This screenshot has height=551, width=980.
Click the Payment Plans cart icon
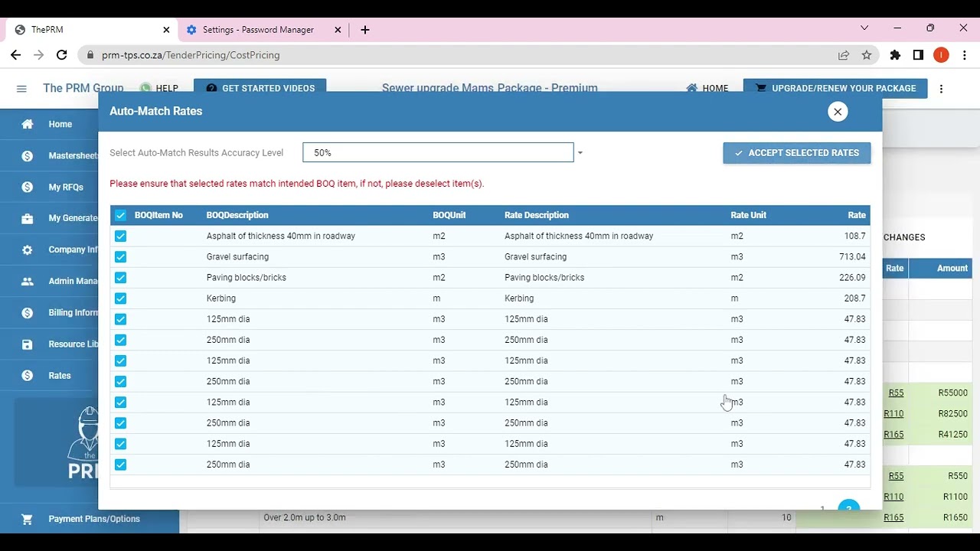pos(28,519)
